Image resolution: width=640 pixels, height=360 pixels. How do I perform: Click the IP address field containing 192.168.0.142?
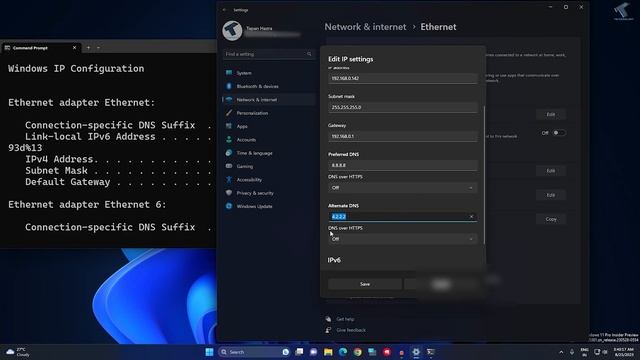point(402,78)
